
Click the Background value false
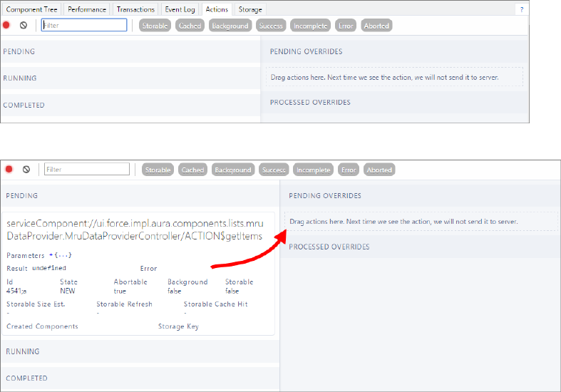pyautogui.click(x=174, y=291)
